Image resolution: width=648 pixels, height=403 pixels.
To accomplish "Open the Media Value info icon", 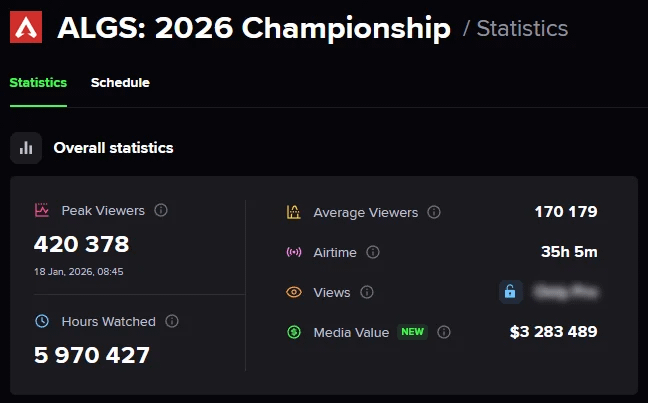I will pyautogui.click(x=444, y=332).
